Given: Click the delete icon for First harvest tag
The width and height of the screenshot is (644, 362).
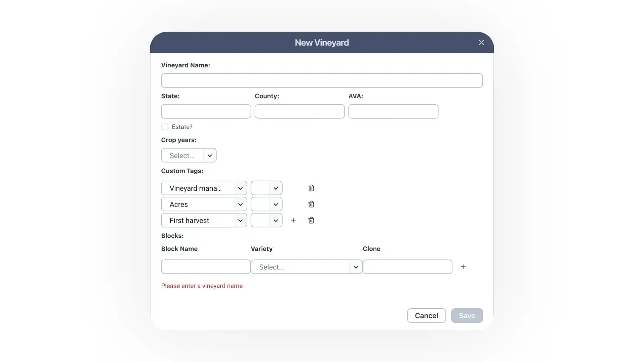Looking at the screenshot, I should tap(311, 220).
